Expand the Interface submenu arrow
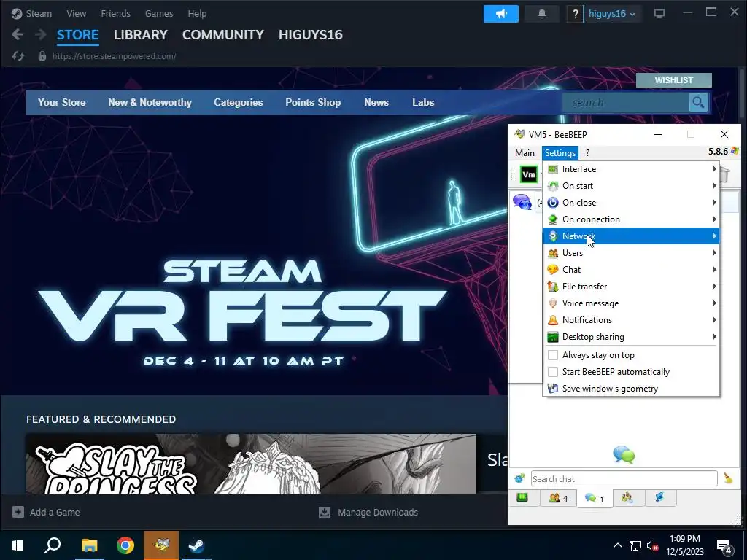 (713, 169)
